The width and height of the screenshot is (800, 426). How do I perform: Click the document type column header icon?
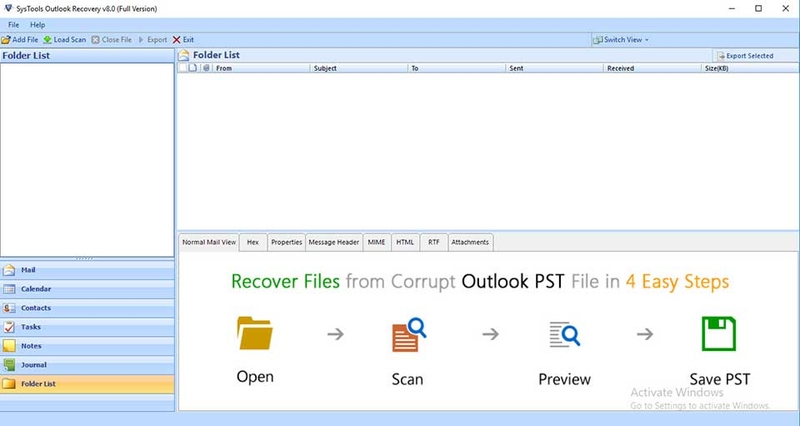(193, 68)
